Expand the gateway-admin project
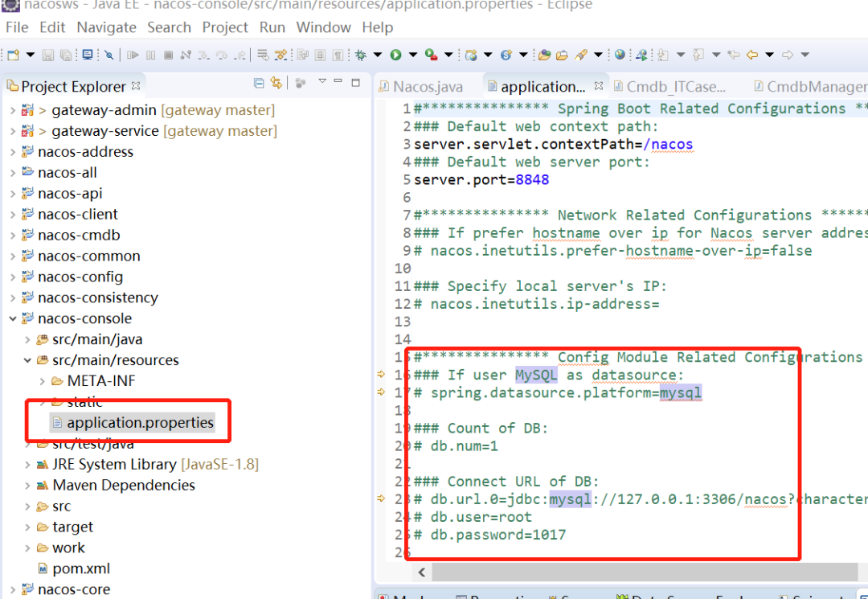Viewport: 868px width, 599px height. click(x=13, y=110)
